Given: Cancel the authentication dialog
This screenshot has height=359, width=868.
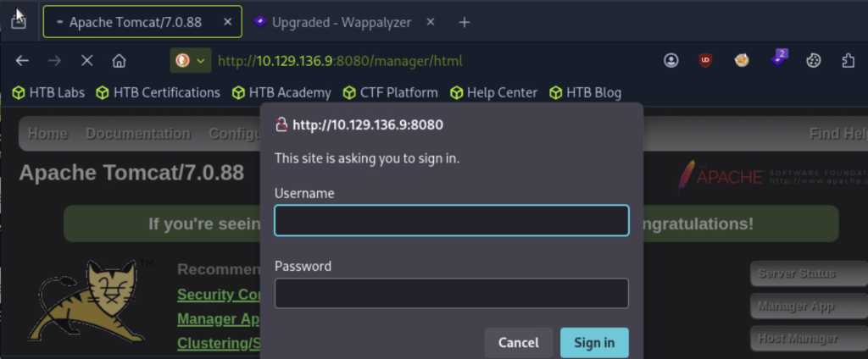Looking at the screenshot, I should tap(519, 342).
